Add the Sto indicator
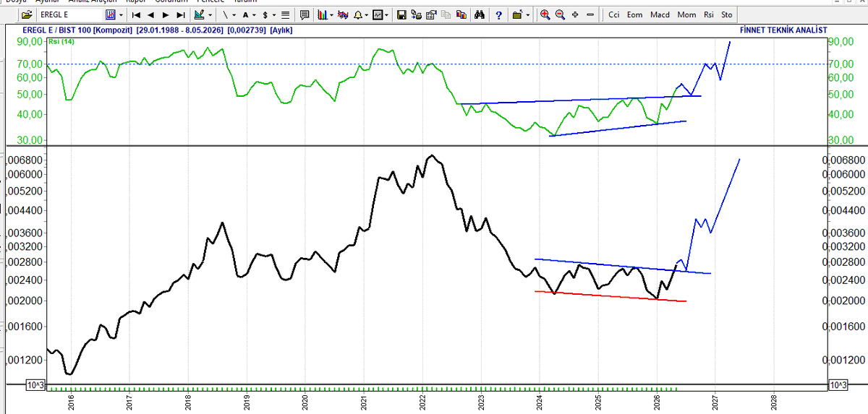Viewport: 868px width, 414px height. [727, 14]
